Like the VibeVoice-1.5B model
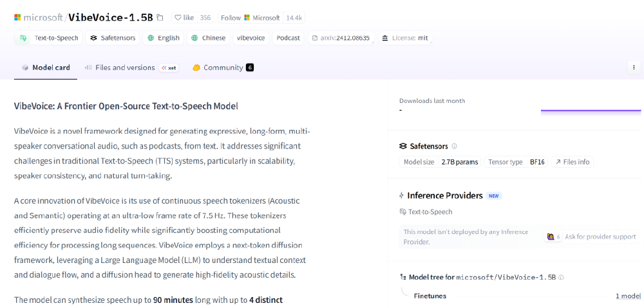 click(184, 18)
